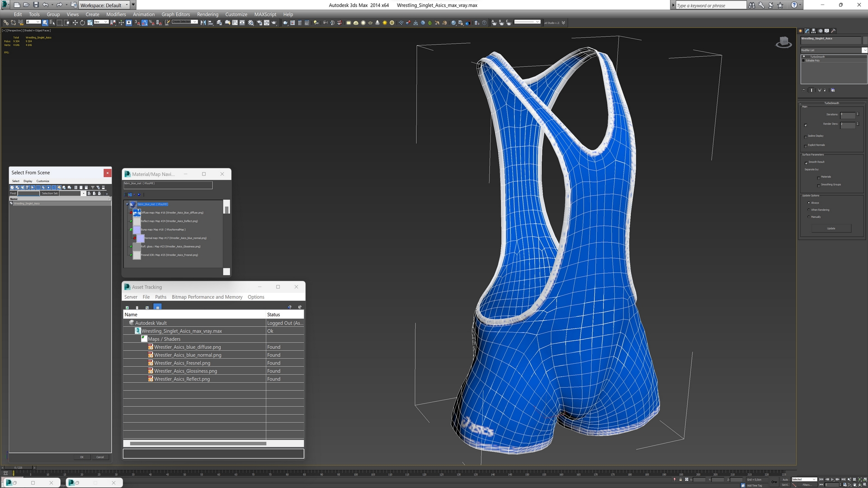The image size is (868, 488).
Task: Click the Pin Stack icon
Action: click(804, 90)
